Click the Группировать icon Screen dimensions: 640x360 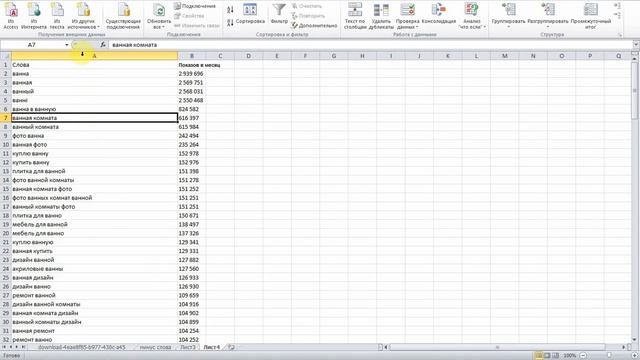509,10
